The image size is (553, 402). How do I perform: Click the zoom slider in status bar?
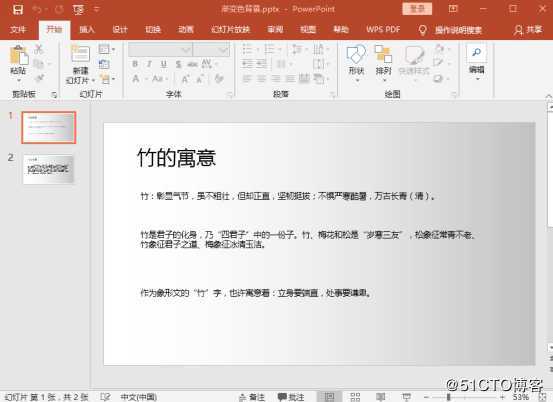(x=464, y=397)
